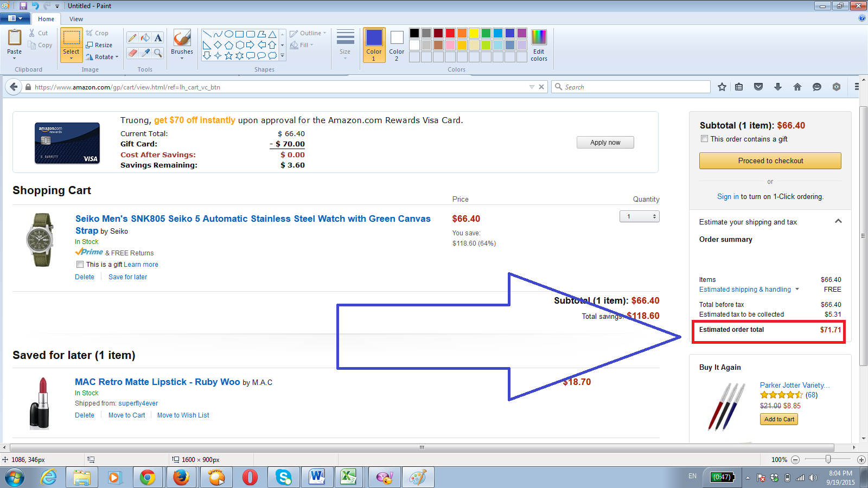Image resolution: width=868 pixels, height=488 pixels.
Task: Click Learn more gift link
Action: (x=141, y=265)
